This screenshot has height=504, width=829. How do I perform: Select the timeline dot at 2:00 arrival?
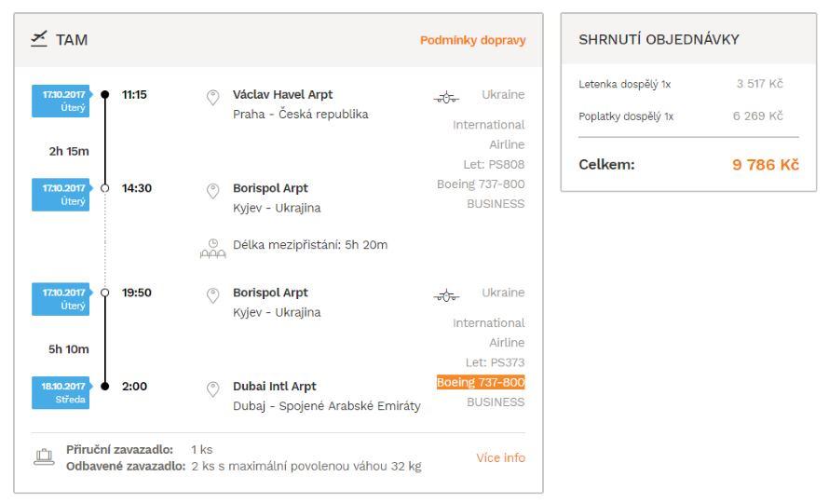click(104, 387)
